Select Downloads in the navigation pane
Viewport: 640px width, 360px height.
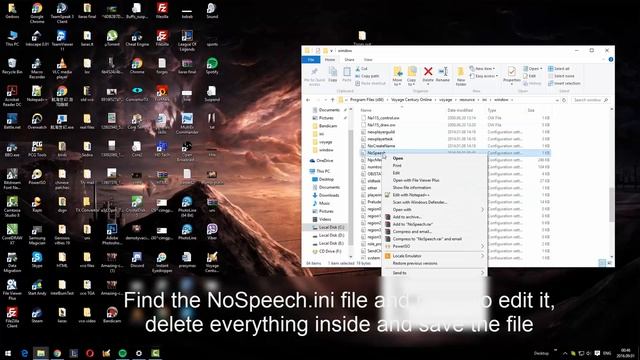tap(329, 196)
